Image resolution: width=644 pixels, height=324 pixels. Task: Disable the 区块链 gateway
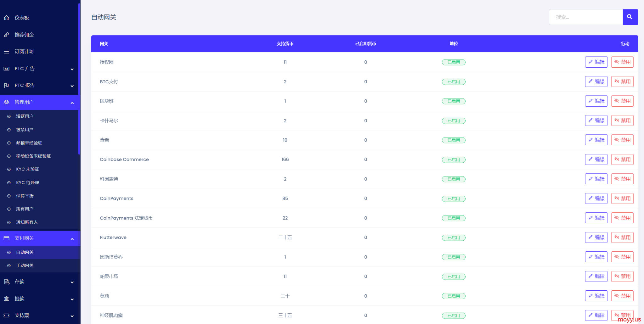point(622,101)
